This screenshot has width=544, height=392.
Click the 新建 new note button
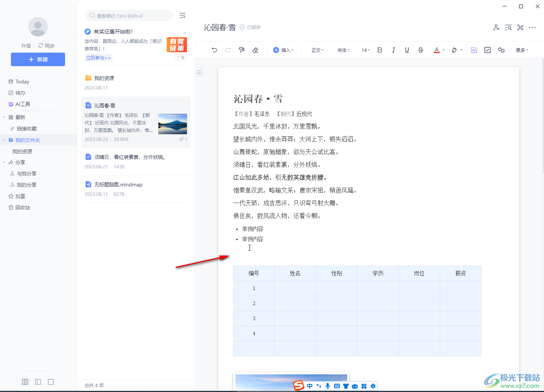click(38, 59)
